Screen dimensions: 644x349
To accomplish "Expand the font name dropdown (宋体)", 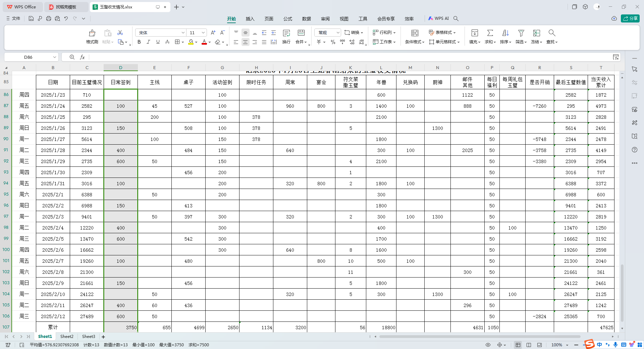I will 183,33.
